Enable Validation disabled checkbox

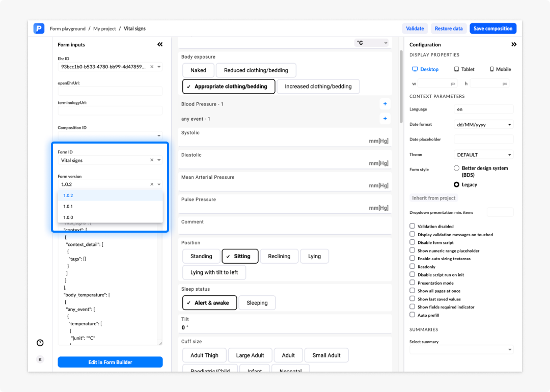coord(412,226)
